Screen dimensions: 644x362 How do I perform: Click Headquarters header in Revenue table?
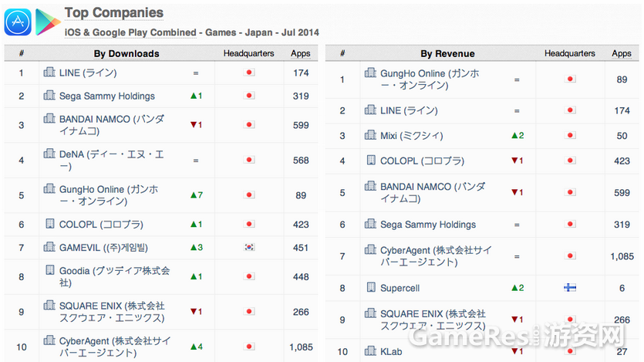click(x=570, y=53)
